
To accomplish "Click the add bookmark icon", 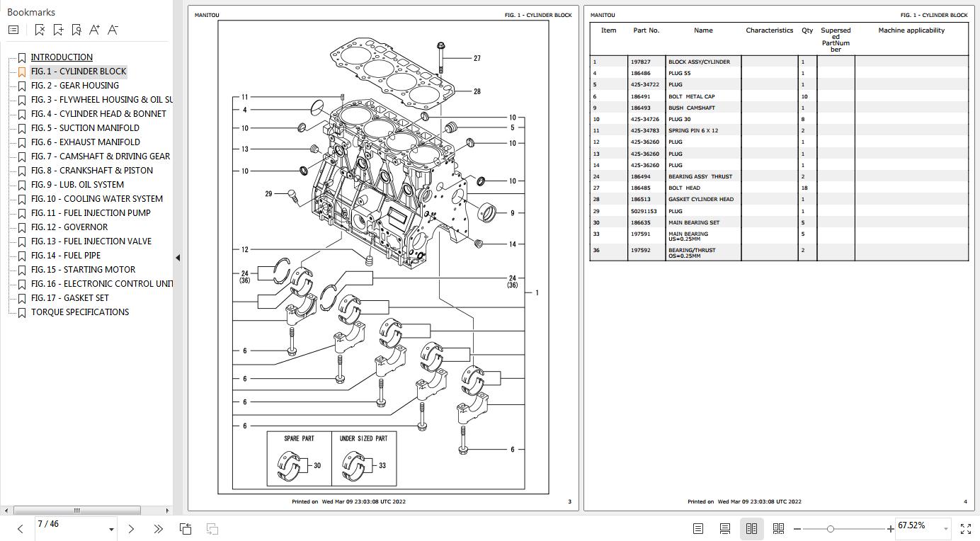I will point(58,30).
